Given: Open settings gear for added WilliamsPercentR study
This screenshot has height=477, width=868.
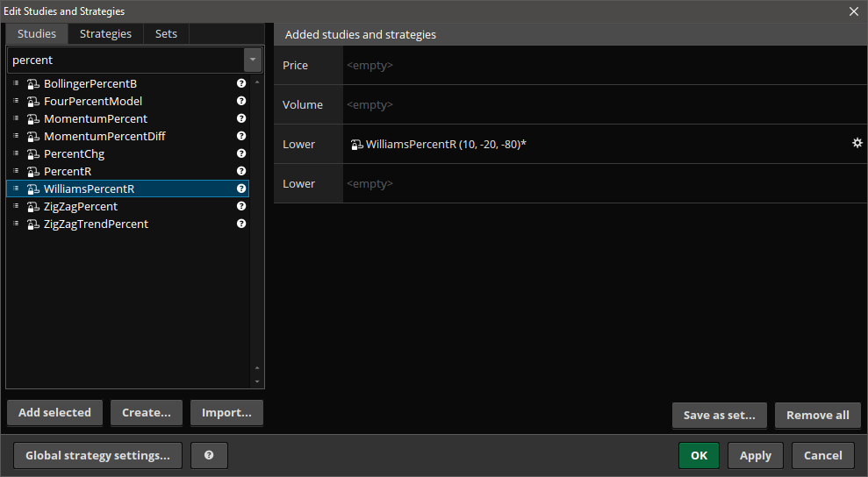Looking at the screenshot, I should (x=857, y=143).
